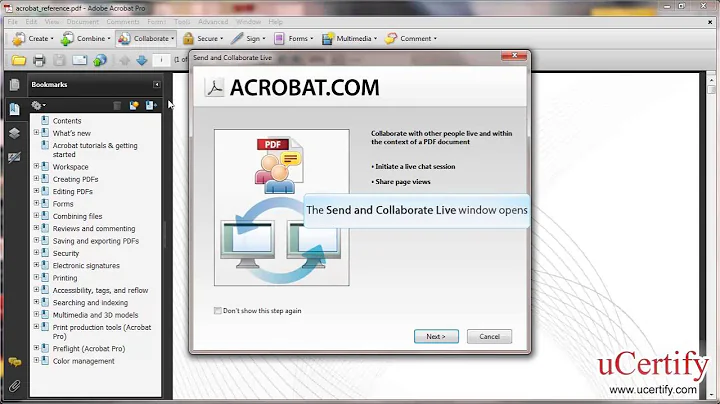Close the document with menu bar X

(710, 22)
